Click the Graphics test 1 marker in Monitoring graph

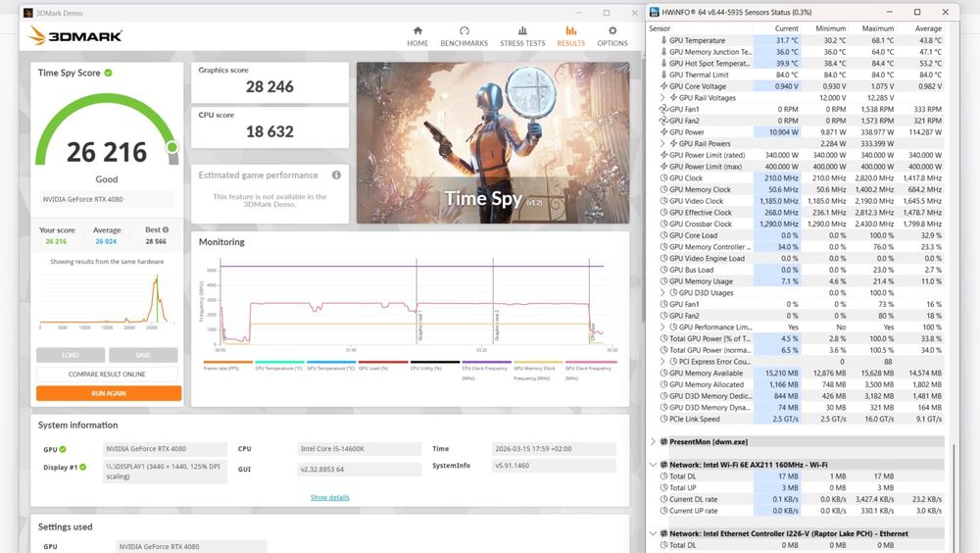[417, 302]
